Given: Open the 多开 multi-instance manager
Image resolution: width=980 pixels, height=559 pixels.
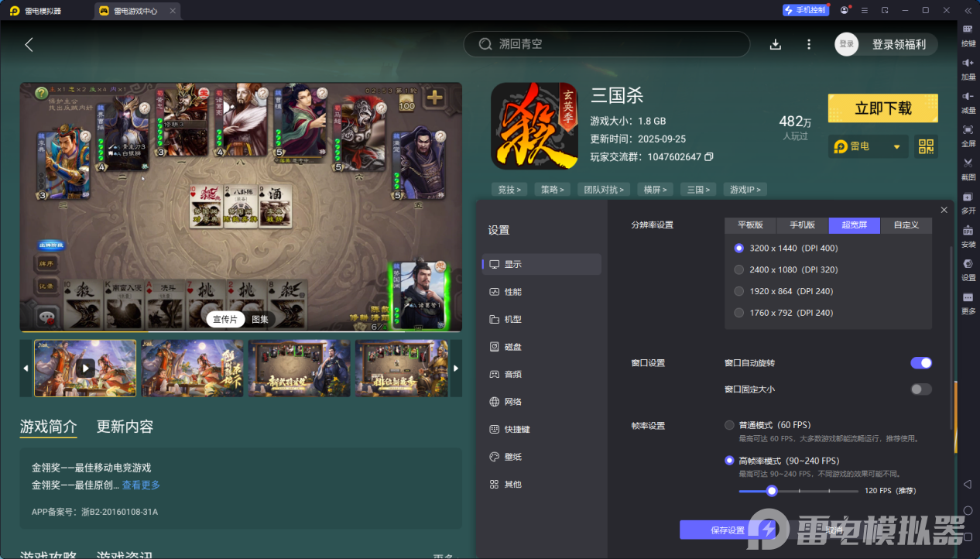Looking at the screenshot, I should click(968, 203).
